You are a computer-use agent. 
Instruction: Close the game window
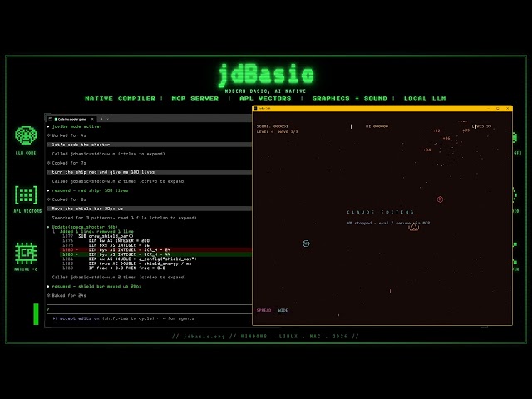click(x=508, y=109)
